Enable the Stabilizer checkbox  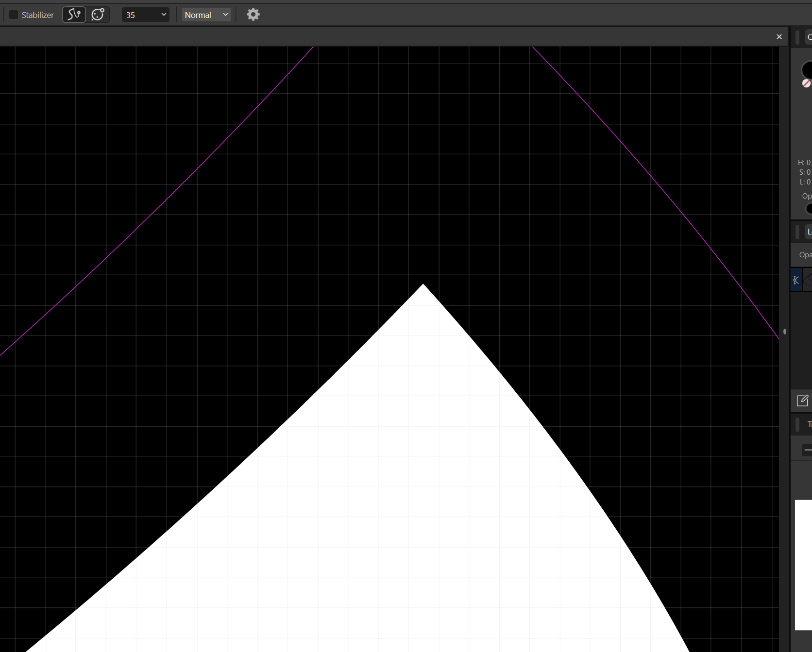(14, 15)
